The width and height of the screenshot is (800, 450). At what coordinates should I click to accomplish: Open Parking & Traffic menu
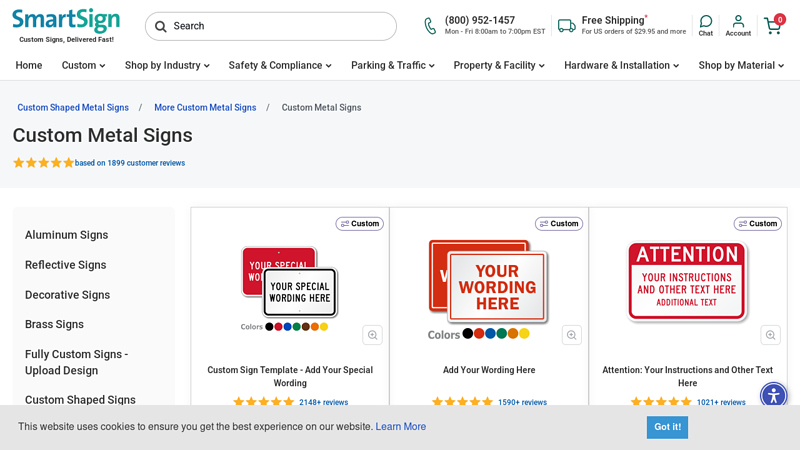coord(392,66)
